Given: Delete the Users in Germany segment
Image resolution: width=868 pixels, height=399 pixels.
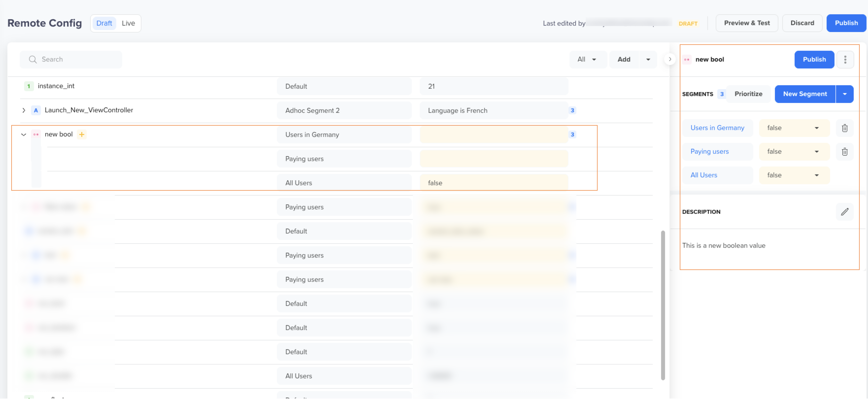Looking at the screenshot, I should [x=844, y=128].
